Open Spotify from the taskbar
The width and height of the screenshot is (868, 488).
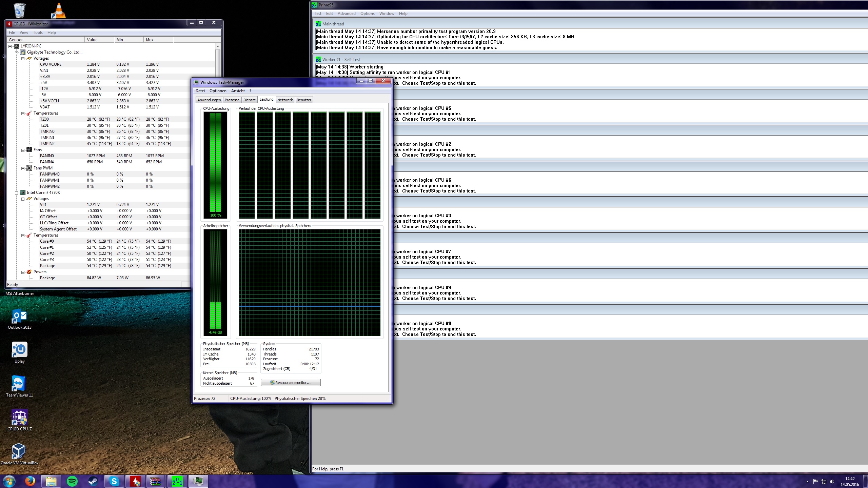coord(72,481)
